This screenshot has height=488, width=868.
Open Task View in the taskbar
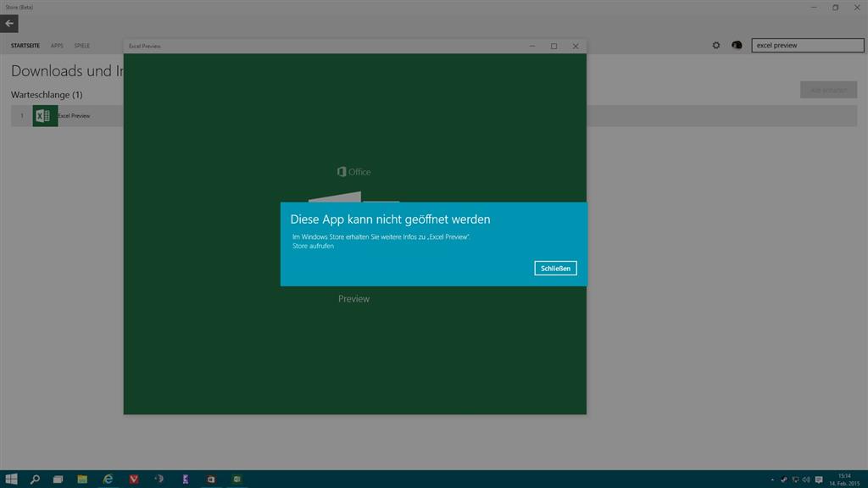pyautogui.click(x=58, y=480)
